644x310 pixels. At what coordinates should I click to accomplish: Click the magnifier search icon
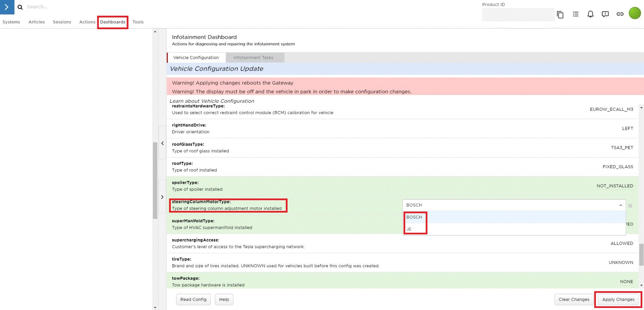20,7
